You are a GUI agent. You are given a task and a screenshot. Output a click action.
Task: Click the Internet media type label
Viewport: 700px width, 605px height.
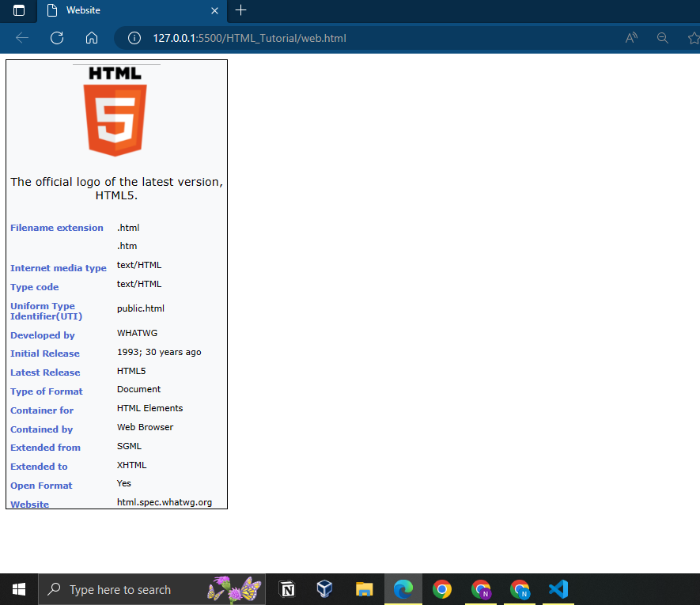[x=59, y=268]
